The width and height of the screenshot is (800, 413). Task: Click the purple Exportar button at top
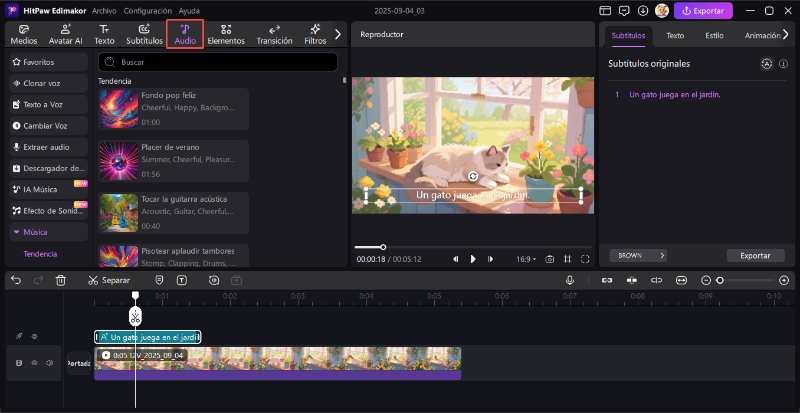703,11
